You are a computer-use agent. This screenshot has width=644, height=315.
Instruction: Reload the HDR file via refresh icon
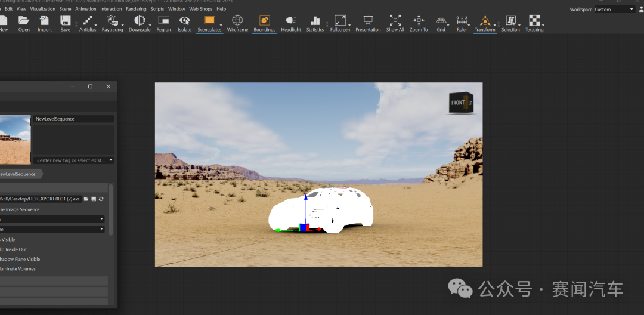[101, 199]
